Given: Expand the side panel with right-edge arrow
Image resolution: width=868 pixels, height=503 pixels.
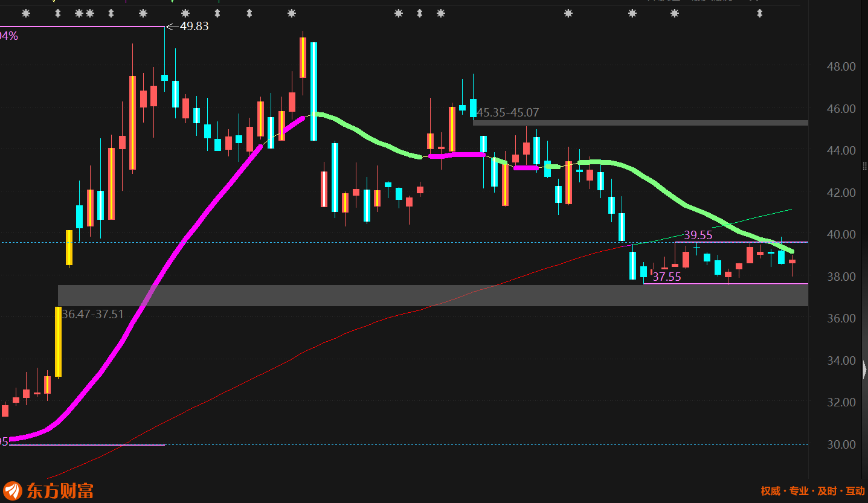Looking at the screenshot, I should 865,369.
